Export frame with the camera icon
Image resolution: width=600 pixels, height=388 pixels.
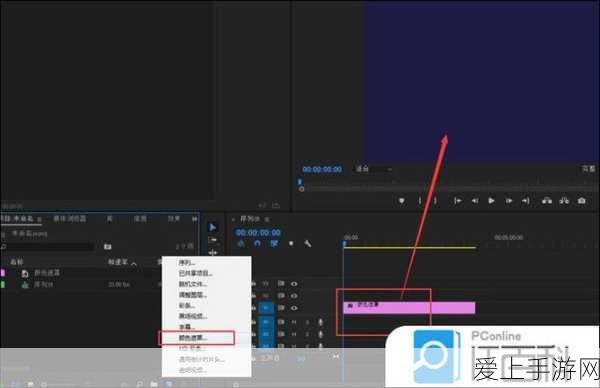582,201
